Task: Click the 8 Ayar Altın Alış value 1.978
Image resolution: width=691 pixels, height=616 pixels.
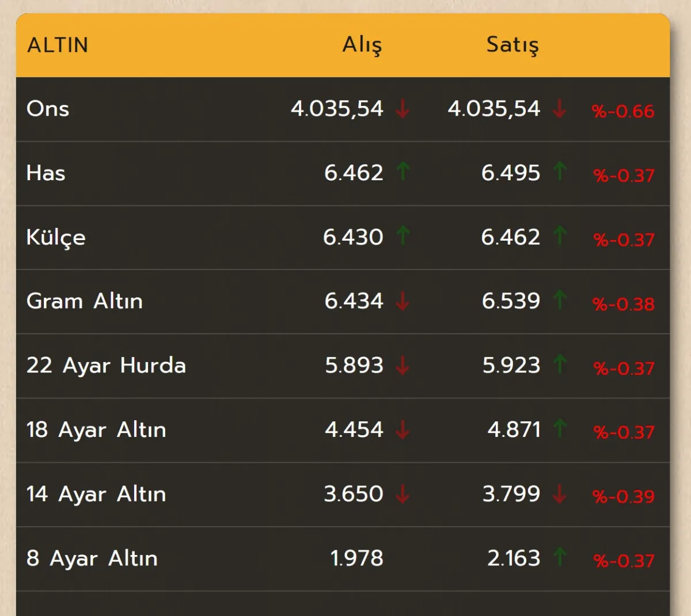Action: point(356,558)
